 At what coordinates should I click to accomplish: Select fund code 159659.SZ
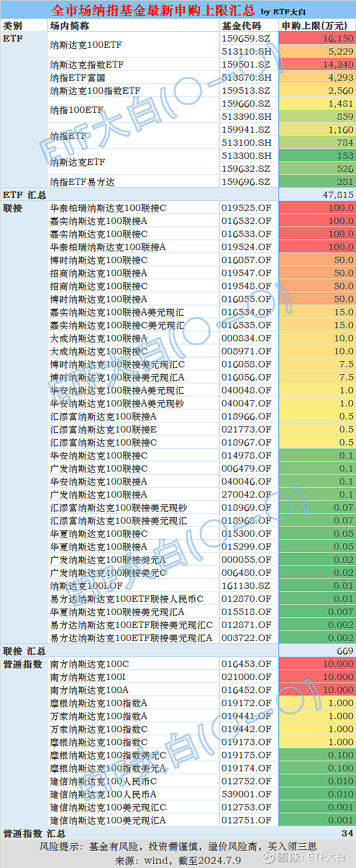[246, 38]
